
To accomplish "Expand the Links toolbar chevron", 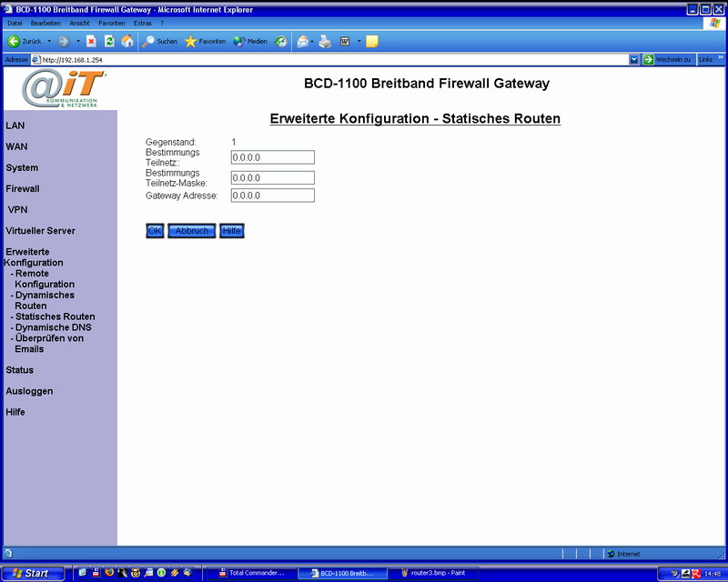I will point(721,57).
